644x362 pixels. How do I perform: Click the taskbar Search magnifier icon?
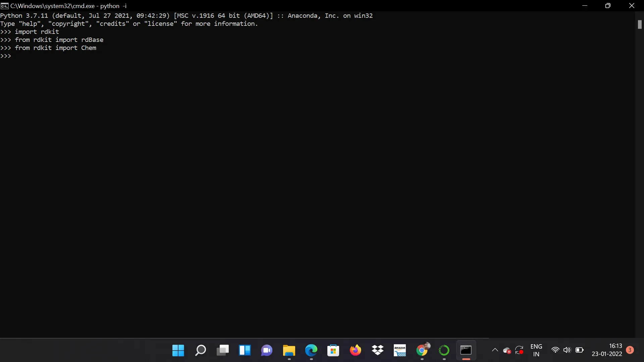coord(200,351)
